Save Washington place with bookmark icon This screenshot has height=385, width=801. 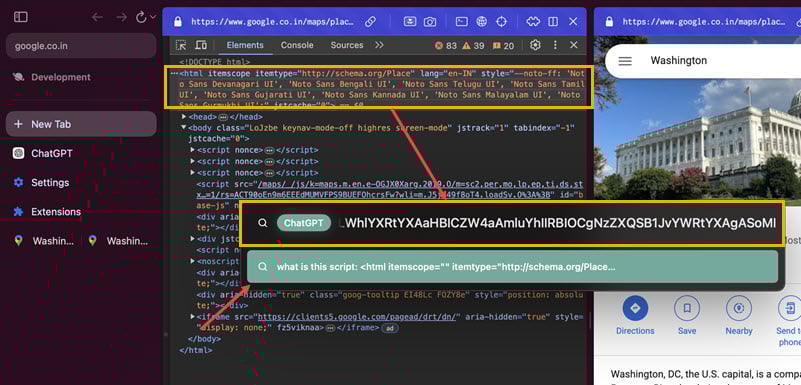click(x=687, y=308)
